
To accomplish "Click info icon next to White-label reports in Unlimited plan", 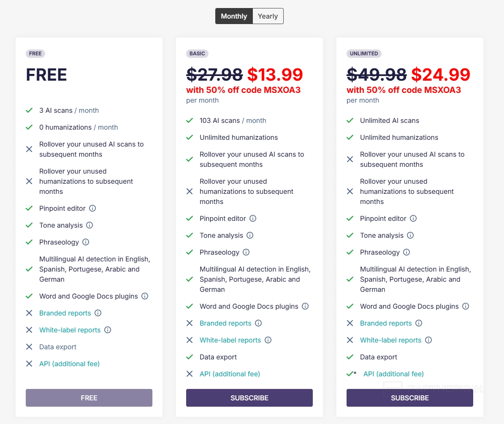I will click(x=428, y=340).
